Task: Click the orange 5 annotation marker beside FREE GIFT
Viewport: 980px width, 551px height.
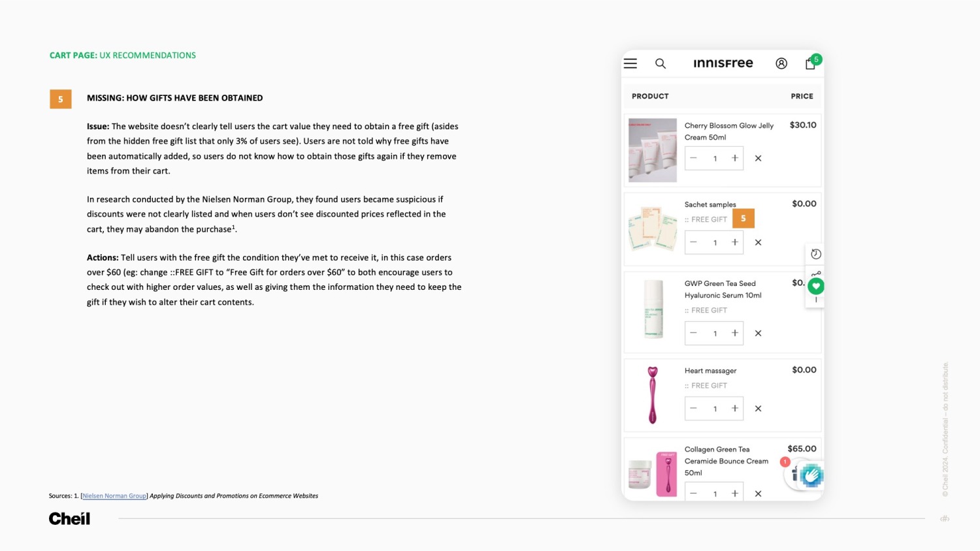Action: [x=743, y=219]
